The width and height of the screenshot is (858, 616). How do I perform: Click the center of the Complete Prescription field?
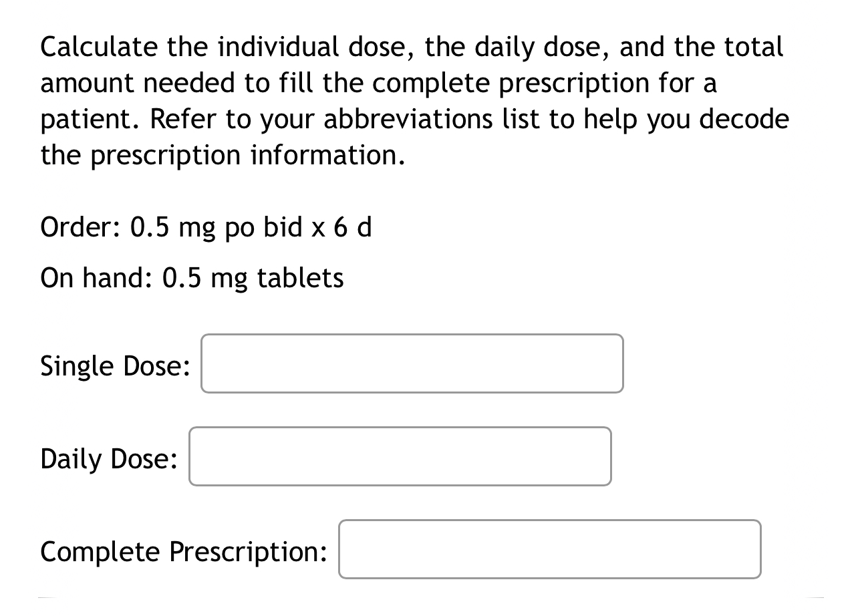click(549, 549)
